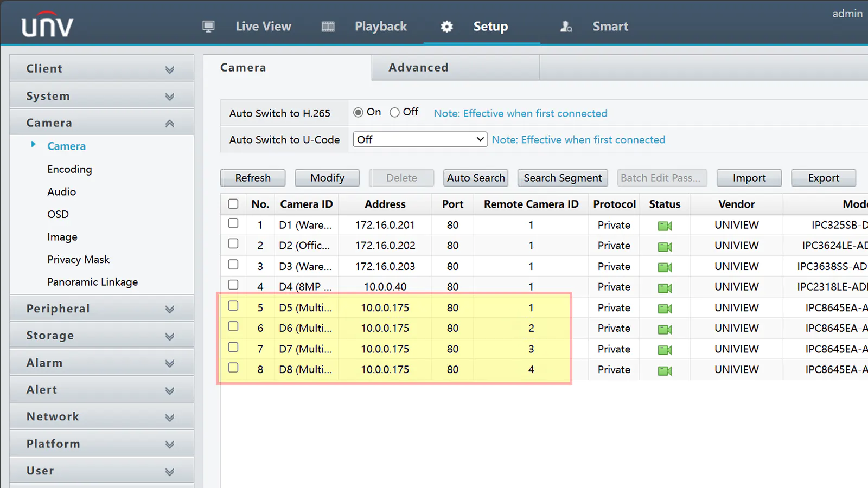Open Privacy Mask settings in sidebar
Screen dimensions: 868x488
78,259
